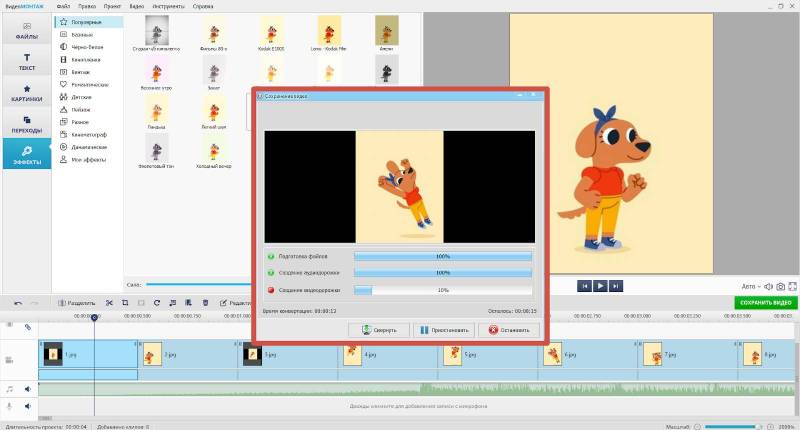
Task: Select the Черно-белые effects category
Action: click(x=89, y=47)
